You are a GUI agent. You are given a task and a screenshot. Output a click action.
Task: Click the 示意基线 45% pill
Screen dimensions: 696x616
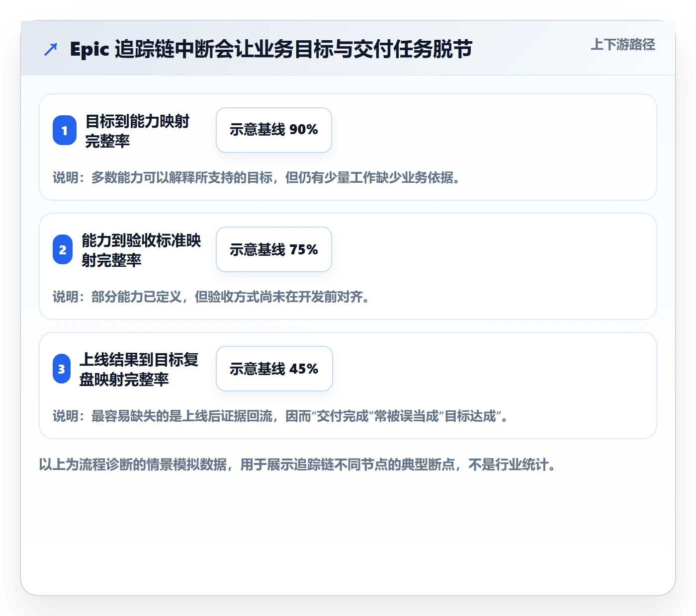coord(274,369)
